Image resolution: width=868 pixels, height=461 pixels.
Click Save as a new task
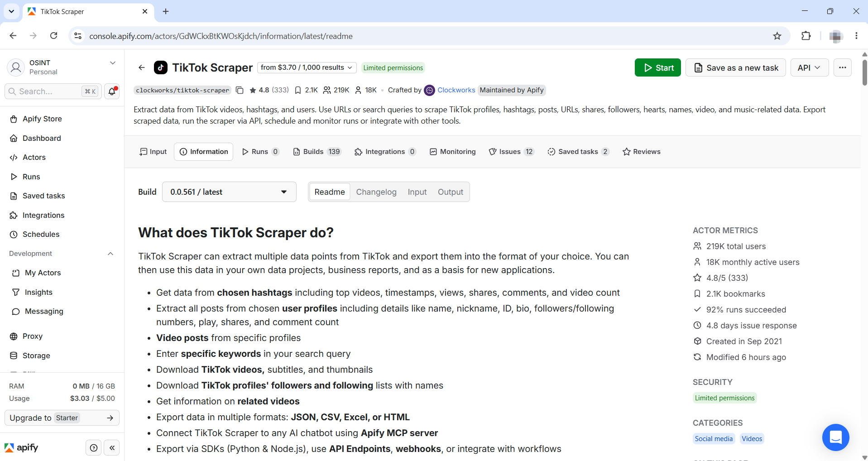pos(736,67)
